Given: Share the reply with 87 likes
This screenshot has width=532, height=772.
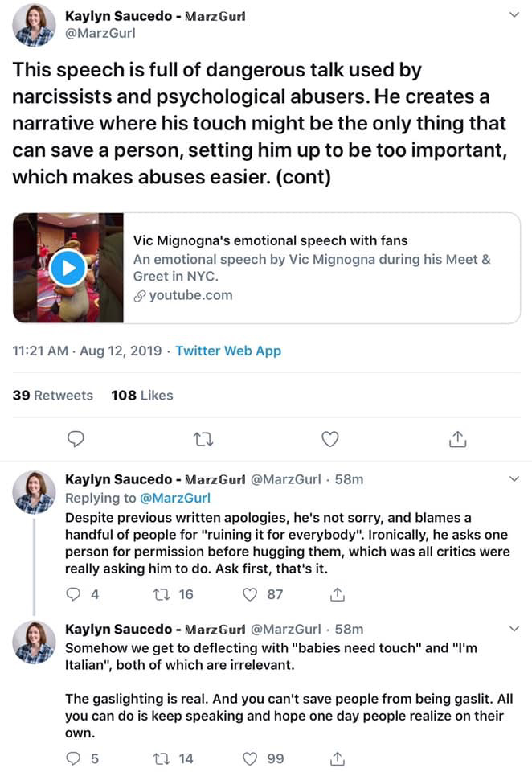Looking at the screenshot, I should [x=338, y=595].
